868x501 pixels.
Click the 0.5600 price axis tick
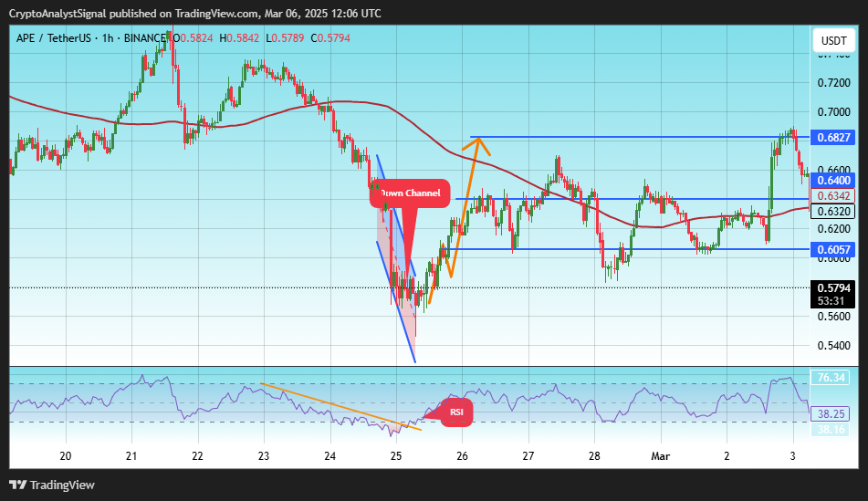click(x=833, y=317)
